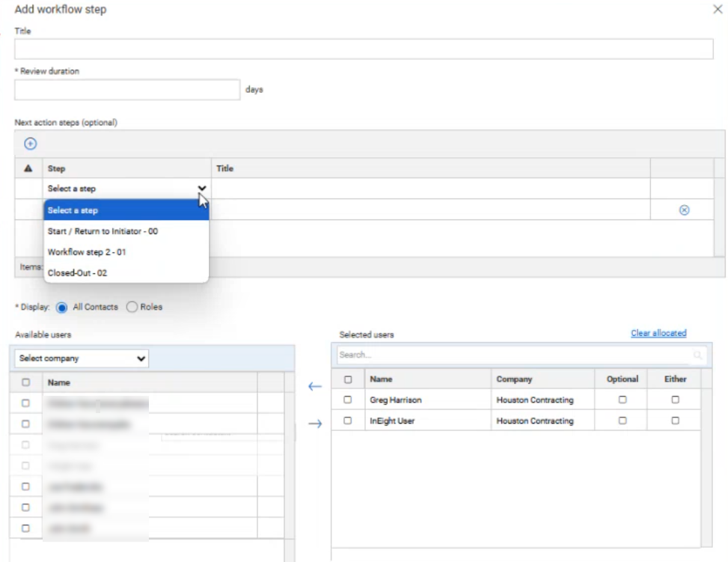Viewport: 728px width, 562px height.
Task: Click the search magnifier in Selected users
Action: [x=697, y=355]
